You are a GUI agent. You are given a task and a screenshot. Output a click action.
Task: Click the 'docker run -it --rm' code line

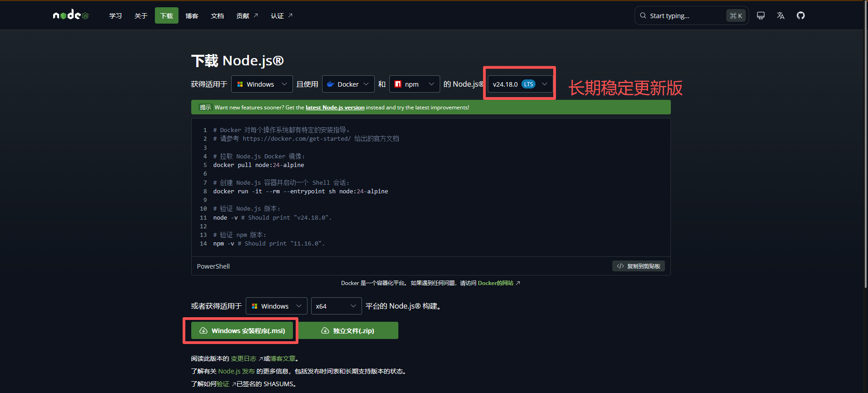[301, 192]
